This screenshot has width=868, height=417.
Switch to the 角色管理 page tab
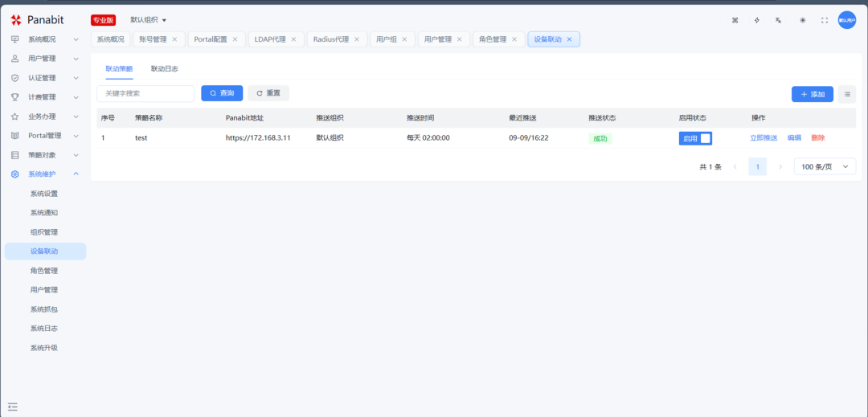tap(493, 39)
